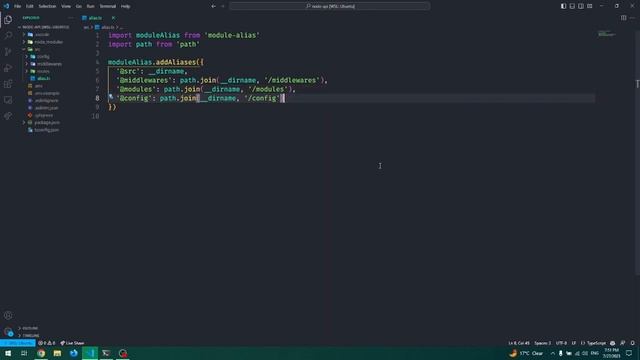Open the Manage gear in activity bar
This screenshot has width=640, height=360.
[x=8, y=331]
